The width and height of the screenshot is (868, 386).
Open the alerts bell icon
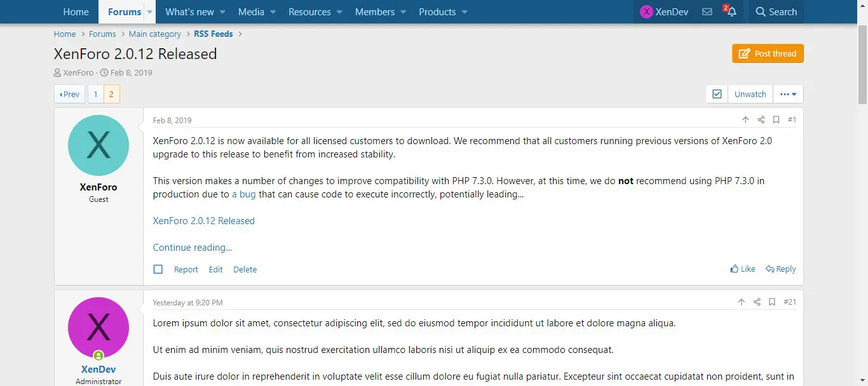[731, 12]
